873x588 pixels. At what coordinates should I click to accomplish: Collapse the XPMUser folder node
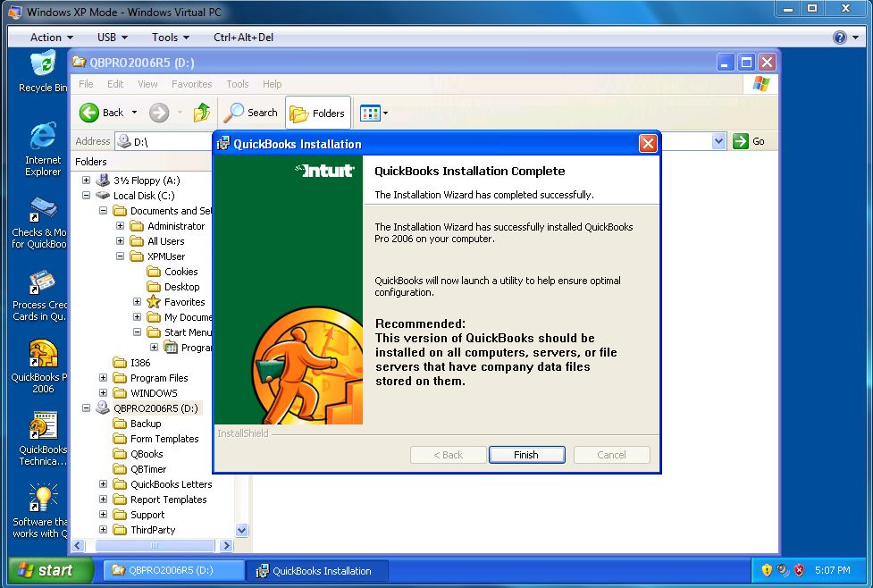(120, 256)
